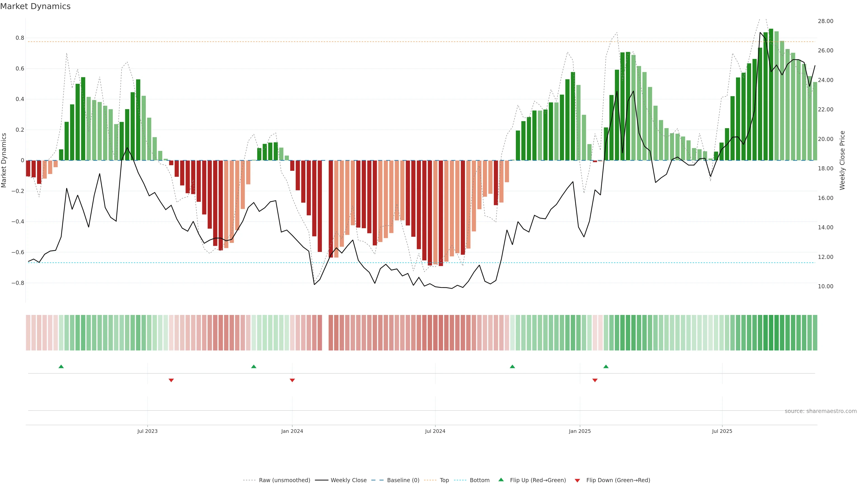
Task: Click the rightmost green flip-up triangle marker
Action: [x=606, y=366]
